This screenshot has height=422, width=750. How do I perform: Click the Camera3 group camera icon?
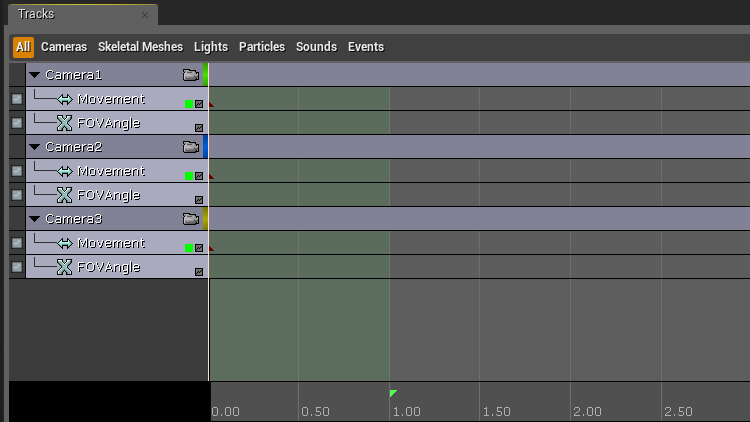[191, 219]
